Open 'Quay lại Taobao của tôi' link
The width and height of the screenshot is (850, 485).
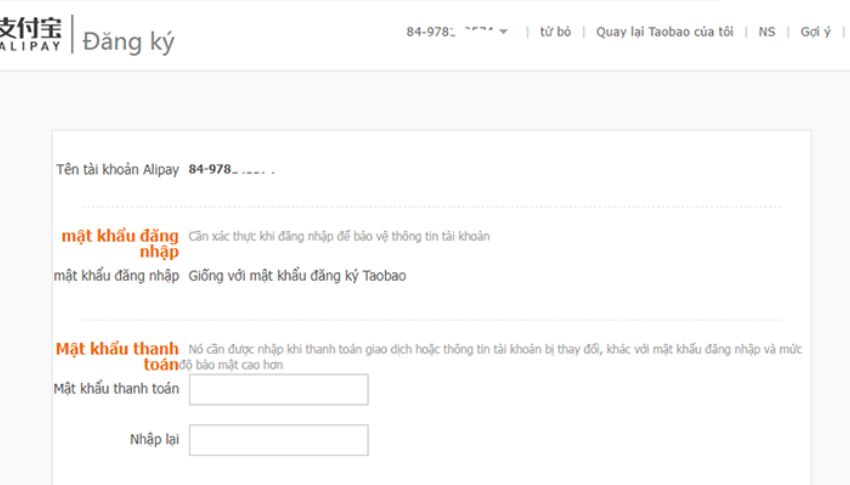[665, 32]
